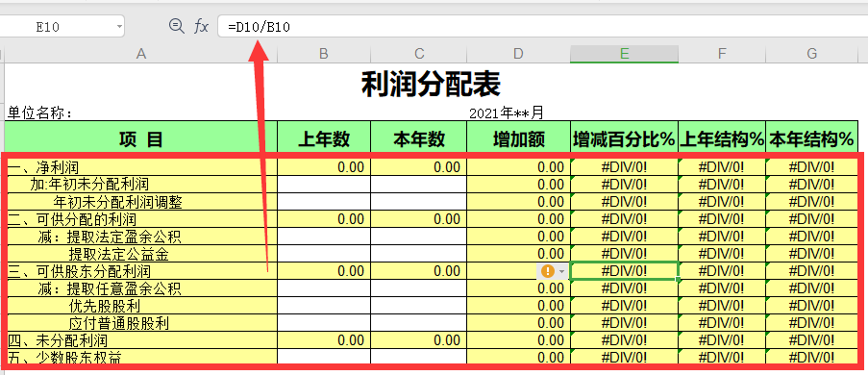Click the formula bar with =D10/B10
The width and height of the screenshot is (868, 375).
coord(542,26)
